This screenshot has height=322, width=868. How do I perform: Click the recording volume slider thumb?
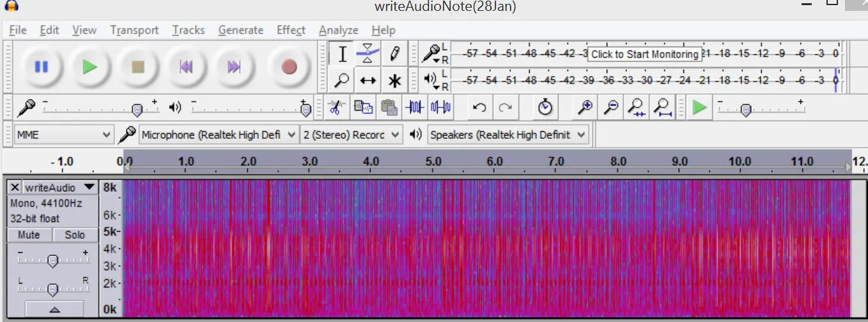[x=137, y=110]
